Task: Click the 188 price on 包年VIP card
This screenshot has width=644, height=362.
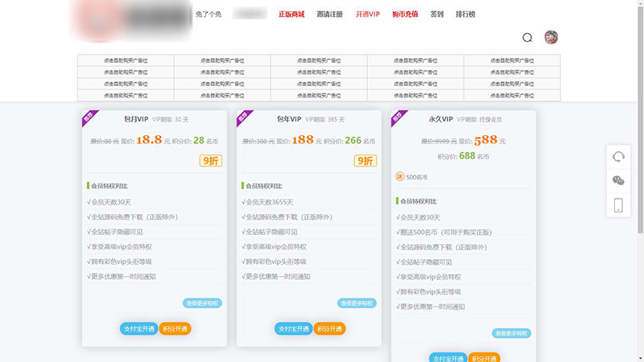Action: click(x=303, y=140)
